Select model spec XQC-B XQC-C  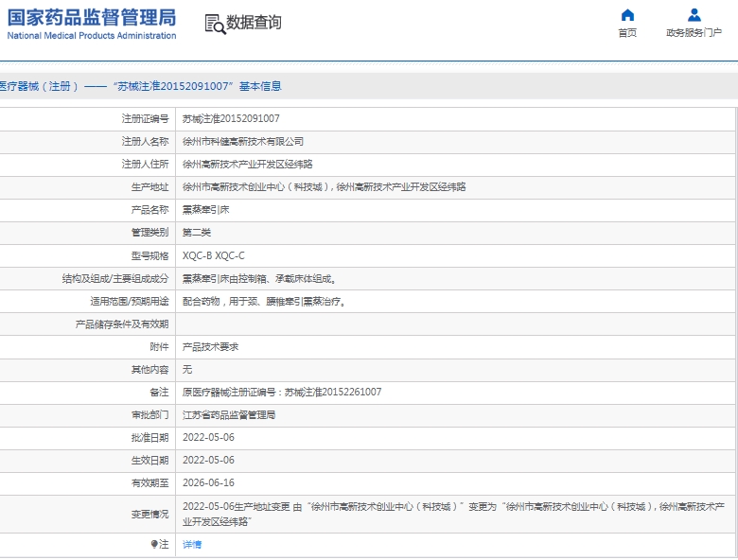[214, 255]
